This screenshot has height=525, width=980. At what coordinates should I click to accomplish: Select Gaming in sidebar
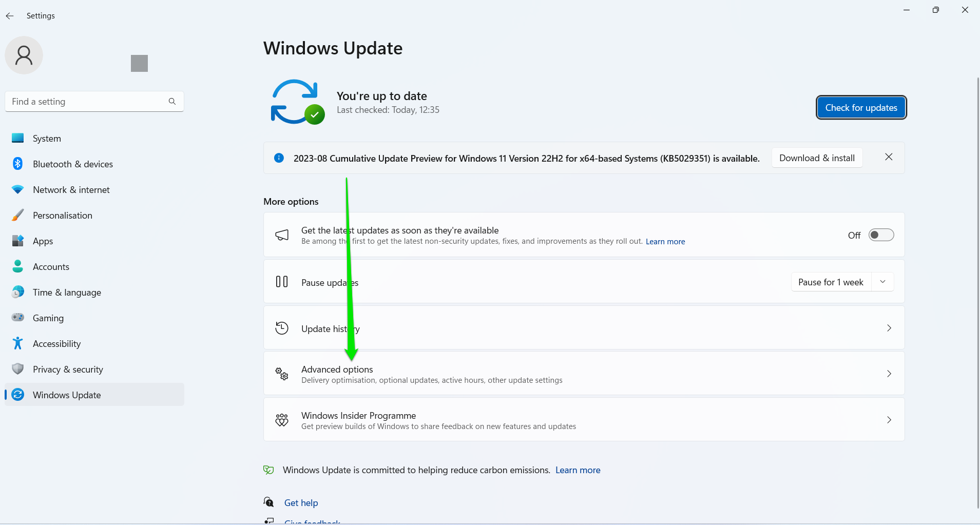point(94,318)
